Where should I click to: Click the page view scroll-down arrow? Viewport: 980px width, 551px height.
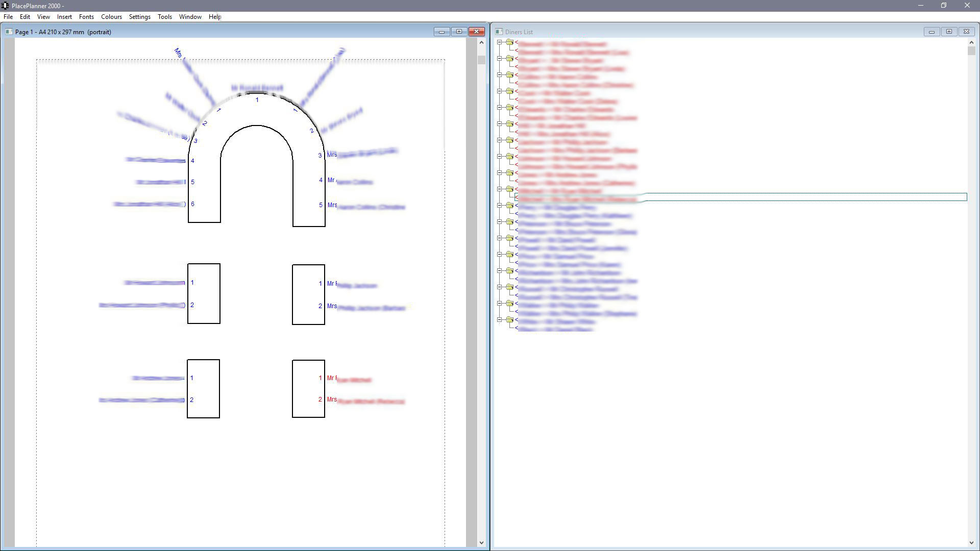pos(481,543)
